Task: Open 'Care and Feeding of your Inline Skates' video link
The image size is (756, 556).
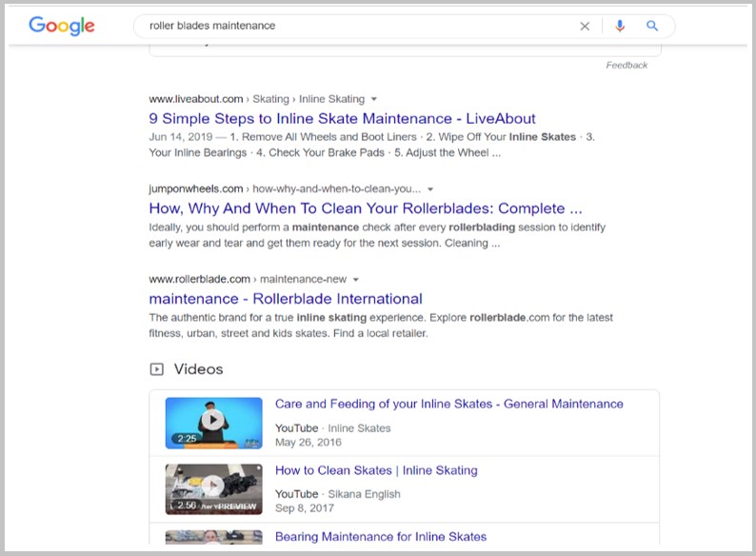Action: 448,404
